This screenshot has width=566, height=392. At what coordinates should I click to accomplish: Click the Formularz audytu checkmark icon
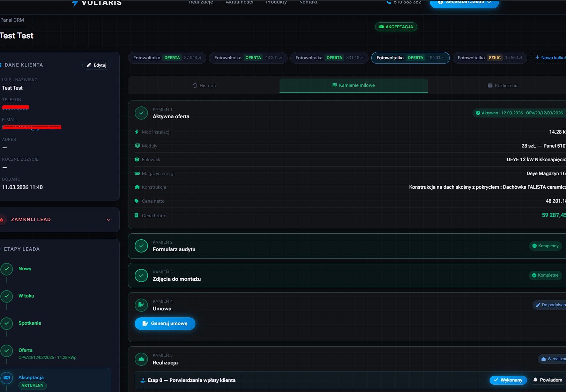(141, 246)
